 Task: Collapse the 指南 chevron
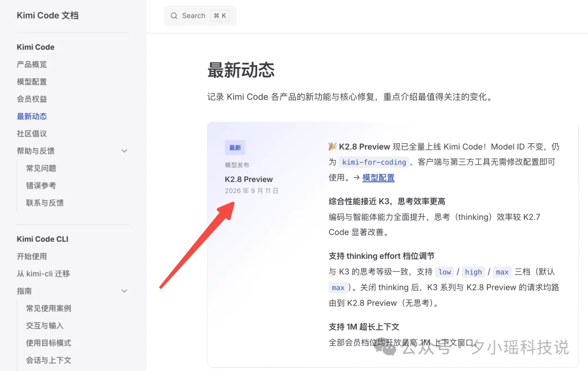tap(124, 291)
